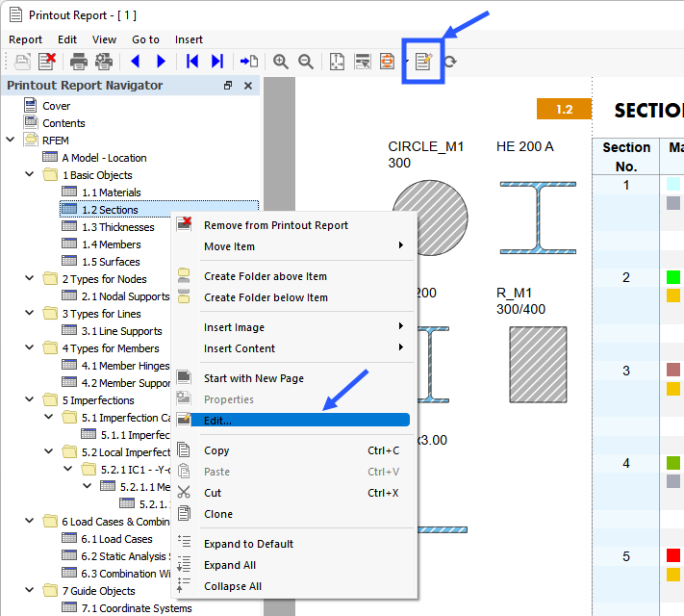Select 1.5 Surfaces in the tree
Image resolution: width=684 pixels, height=616 pixels.
pyautogui.click(x=111, y=262)
